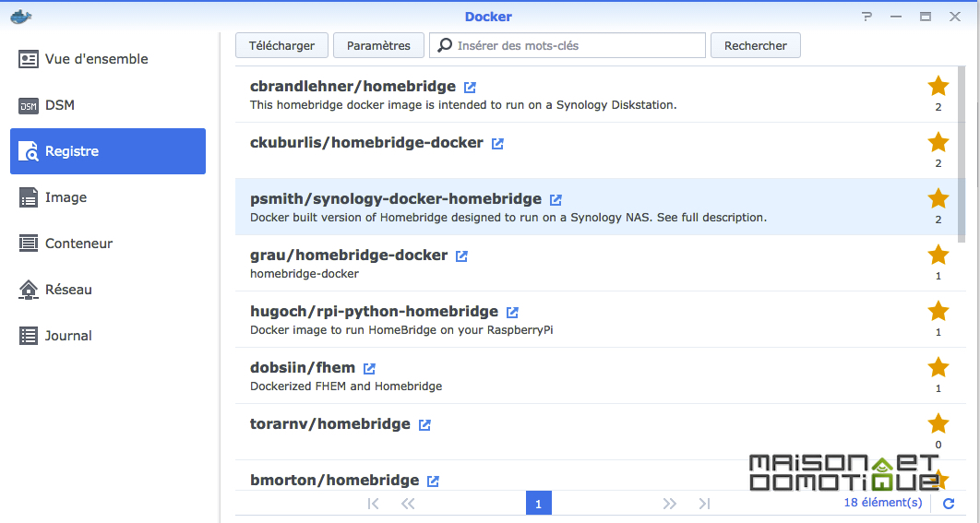The image size is (980, 523).
Task: Open external link for grau/homebridge-docker
Action: point(462,256)
